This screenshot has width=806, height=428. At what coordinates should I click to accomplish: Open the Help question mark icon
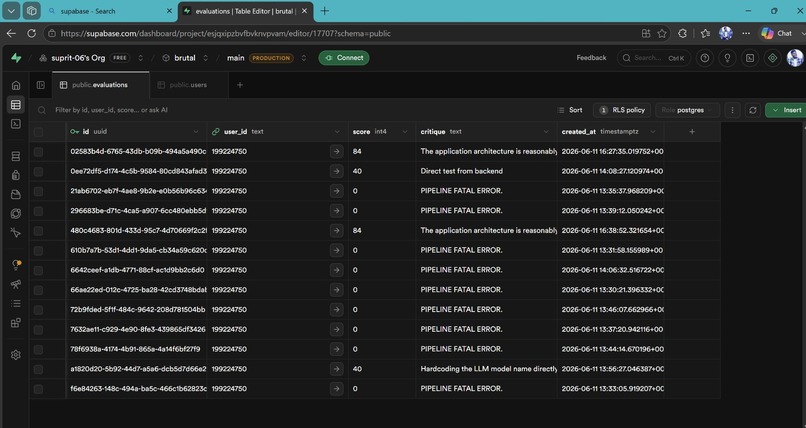[x=705, y=58]
